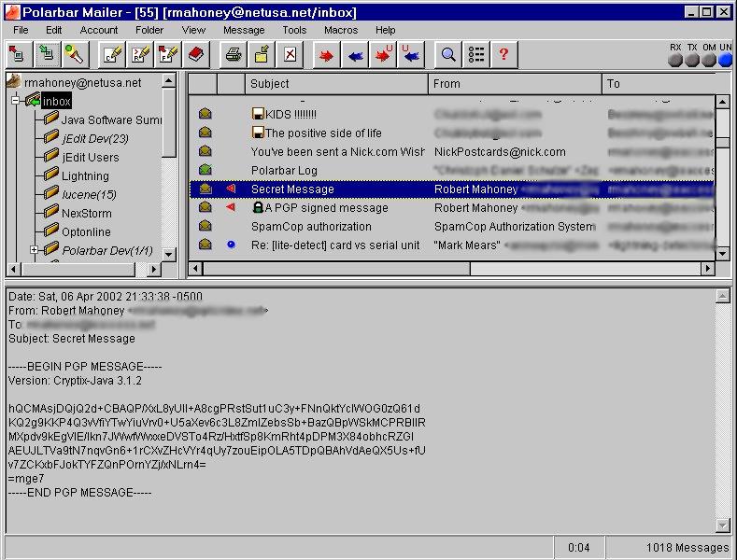This screenshot has height=560, width=737.
Task: Click the first blue left-arrow toolbar icon
Action: tap(355, 55)
